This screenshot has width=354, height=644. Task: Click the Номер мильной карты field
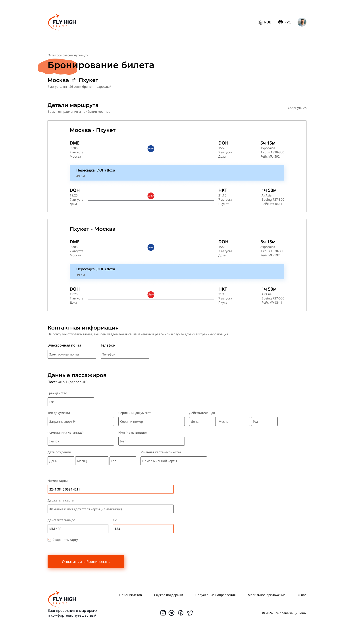tap(173, 461)
